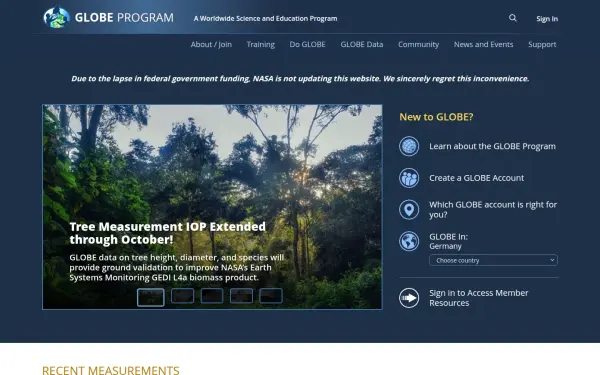
Task: Click the Germany country link
Action: 445,246
